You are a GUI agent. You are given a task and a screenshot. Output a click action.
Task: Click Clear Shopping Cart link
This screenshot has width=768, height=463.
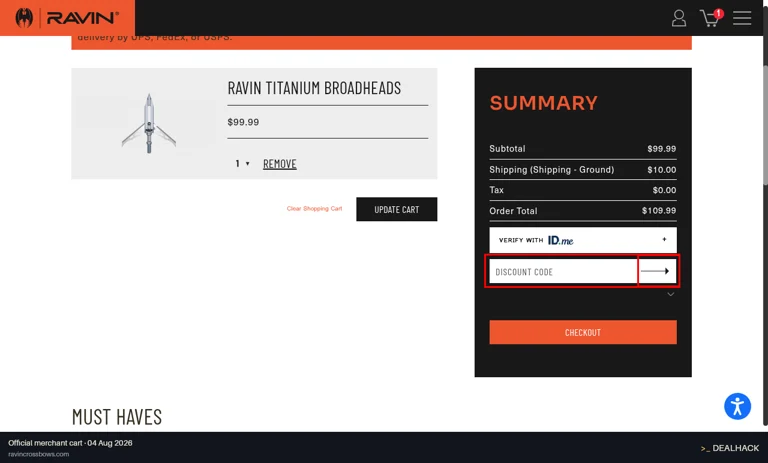tap(314, 209)
